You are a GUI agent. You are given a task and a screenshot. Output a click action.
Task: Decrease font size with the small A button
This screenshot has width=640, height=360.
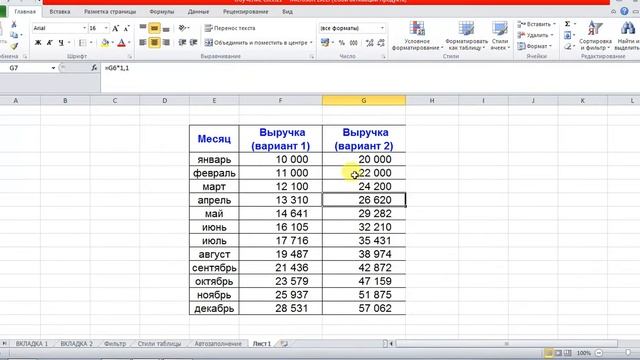(x=127, y=28)
